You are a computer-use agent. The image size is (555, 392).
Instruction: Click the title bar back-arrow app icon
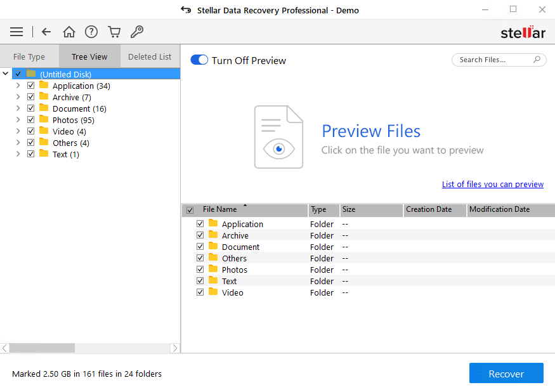click(x=186, y=10)
